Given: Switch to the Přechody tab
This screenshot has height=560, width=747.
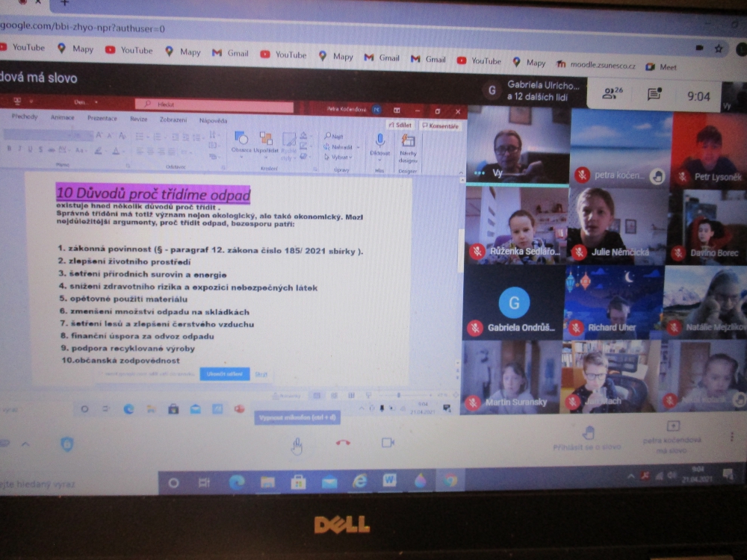Looking at the screenshot, I should (x=25, y=116).
